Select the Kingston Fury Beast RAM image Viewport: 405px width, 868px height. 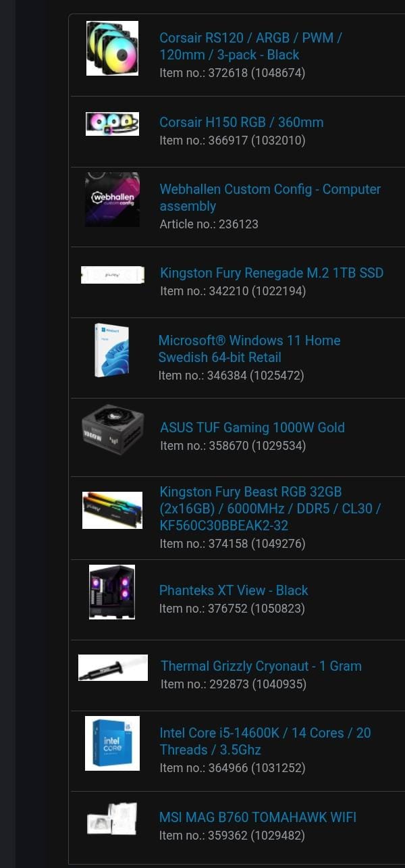[112, 510]
